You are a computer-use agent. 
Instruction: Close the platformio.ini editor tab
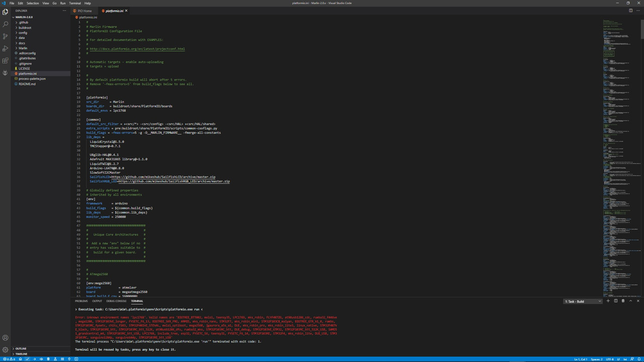(126, 11)
